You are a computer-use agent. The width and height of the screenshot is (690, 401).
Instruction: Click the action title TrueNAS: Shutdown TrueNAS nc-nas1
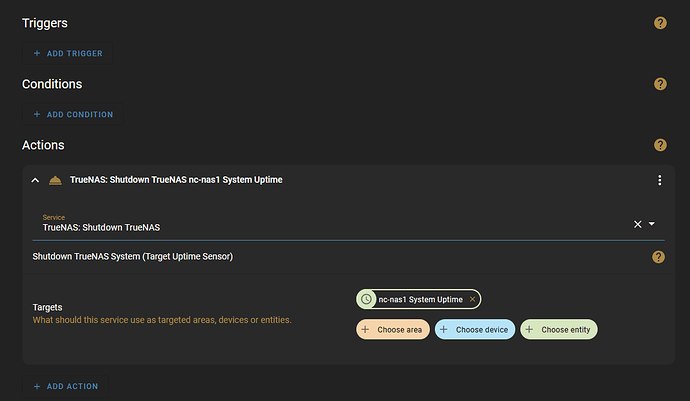176,180
